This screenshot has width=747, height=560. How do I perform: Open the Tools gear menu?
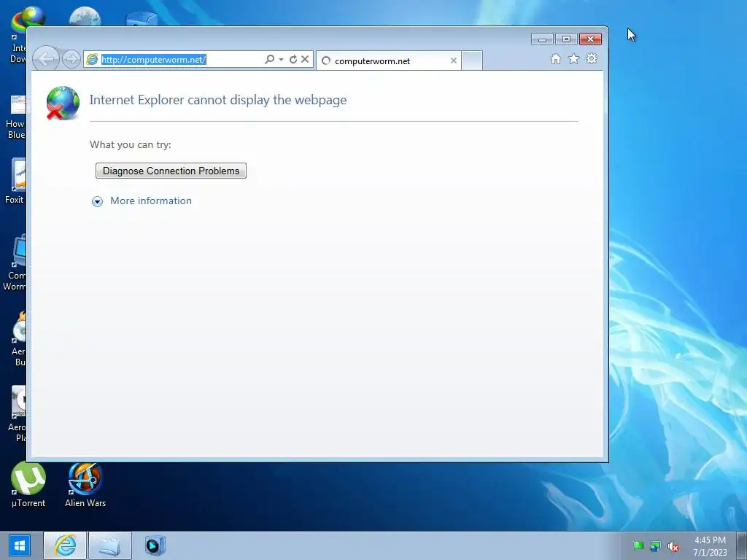coord(592,58)
